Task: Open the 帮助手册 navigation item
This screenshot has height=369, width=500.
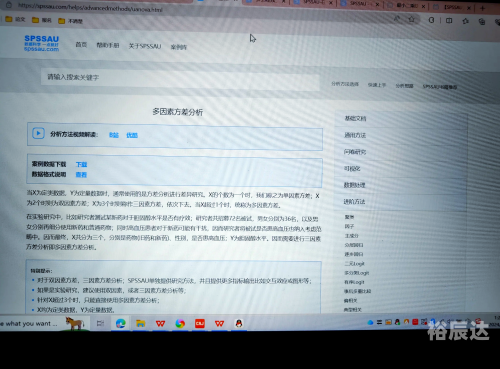Action: pos(108,45)
